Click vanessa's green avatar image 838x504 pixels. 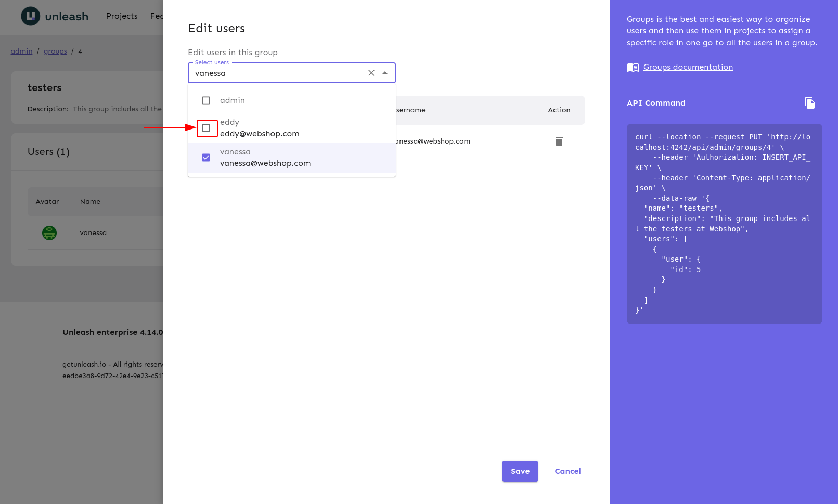[x=49, y=233]
